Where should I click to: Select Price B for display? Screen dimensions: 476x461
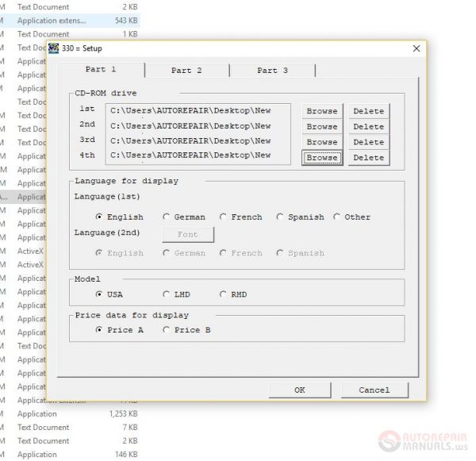[x=186, y=330]
